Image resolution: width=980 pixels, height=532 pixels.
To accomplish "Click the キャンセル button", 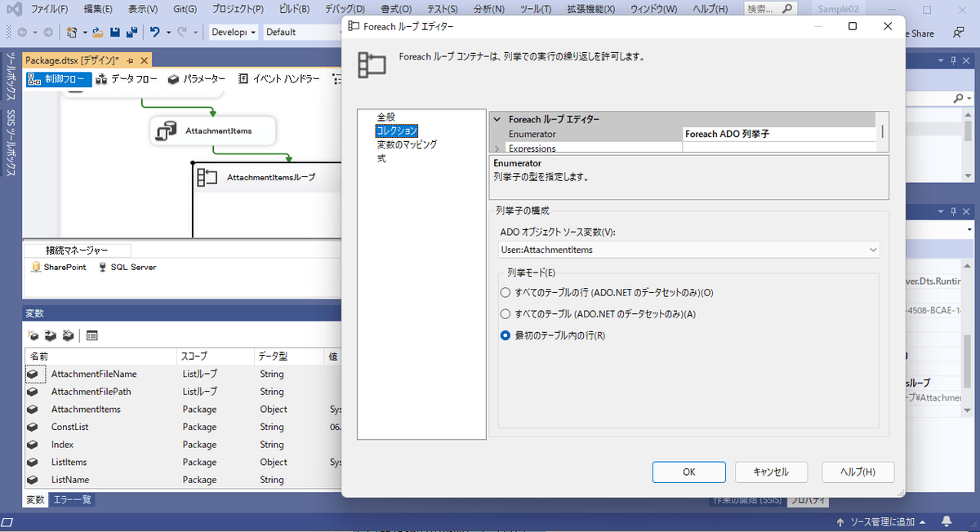I will coord(772,472).
